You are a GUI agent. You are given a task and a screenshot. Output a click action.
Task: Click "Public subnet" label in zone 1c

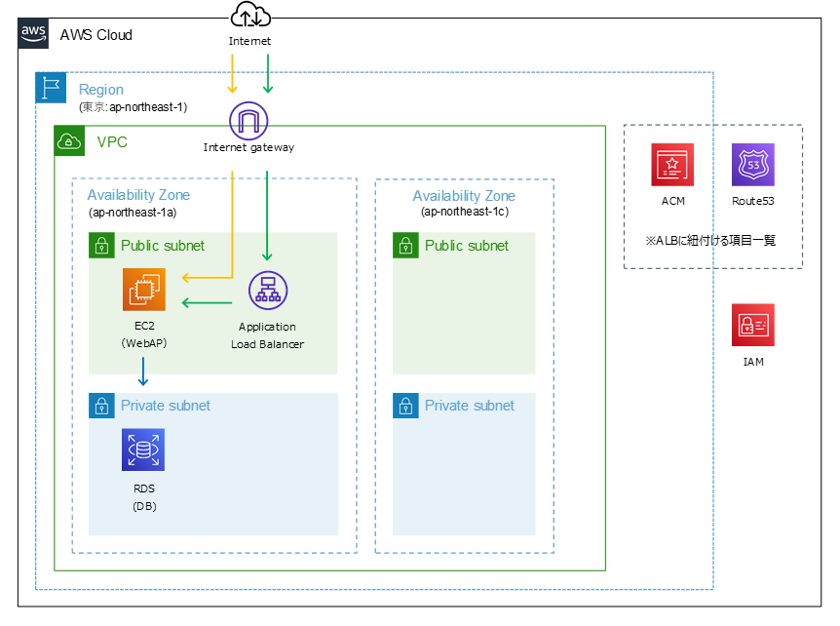click(x=467, y=246)
